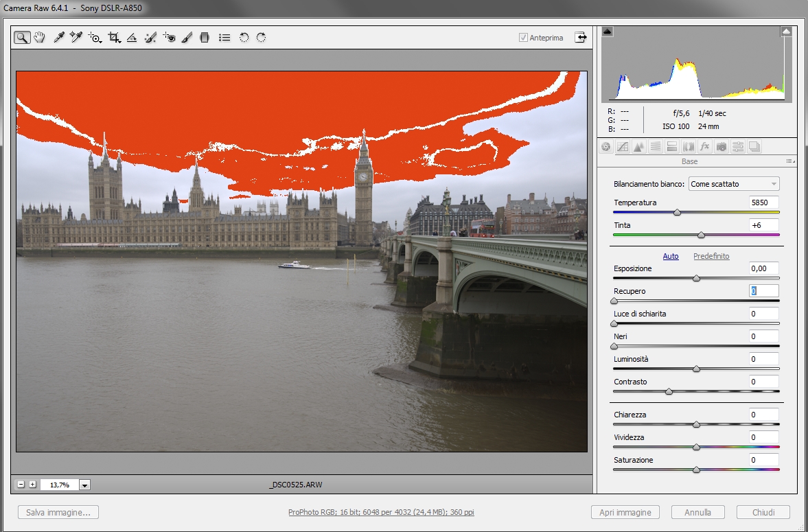Click the Vividezza value field

(763, 438)
